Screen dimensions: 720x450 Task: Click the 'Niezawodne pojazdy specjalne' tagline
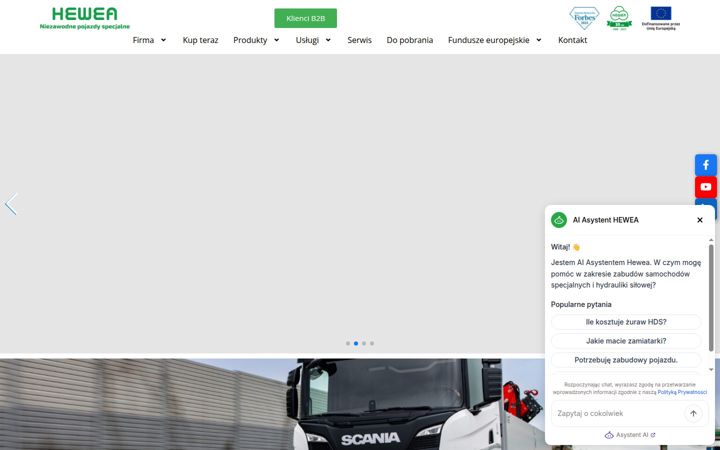pyautogui.click(x=85, y=27)
